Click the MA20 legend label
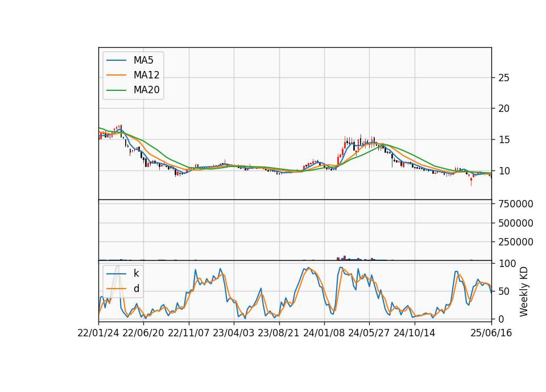This screenshot has height=392, width=546. click(x=146, y=90)
